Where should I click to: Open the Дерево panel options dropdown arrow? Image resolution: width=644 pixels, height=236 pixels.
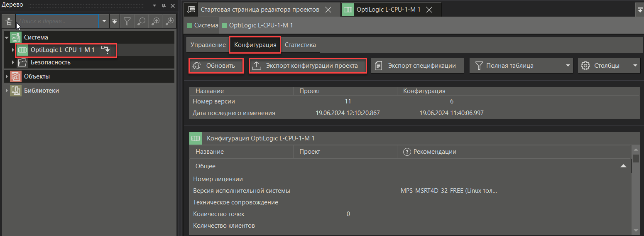click(x=154, y=5)
